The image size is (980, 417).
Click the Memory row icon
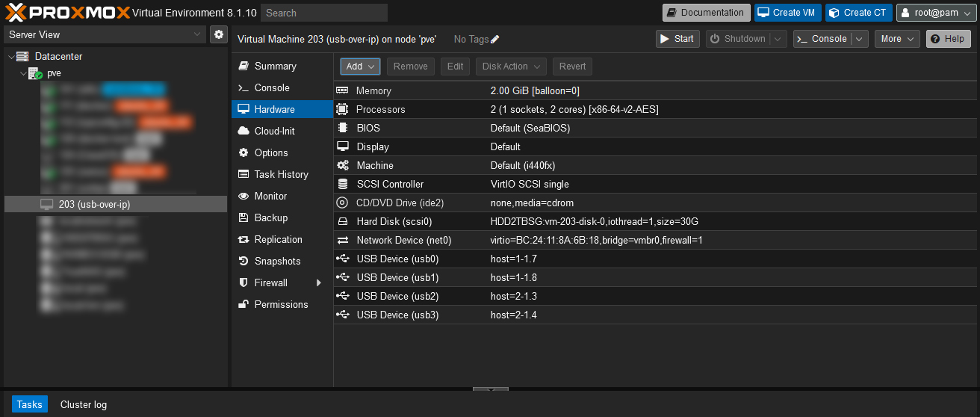coord(342,90)
